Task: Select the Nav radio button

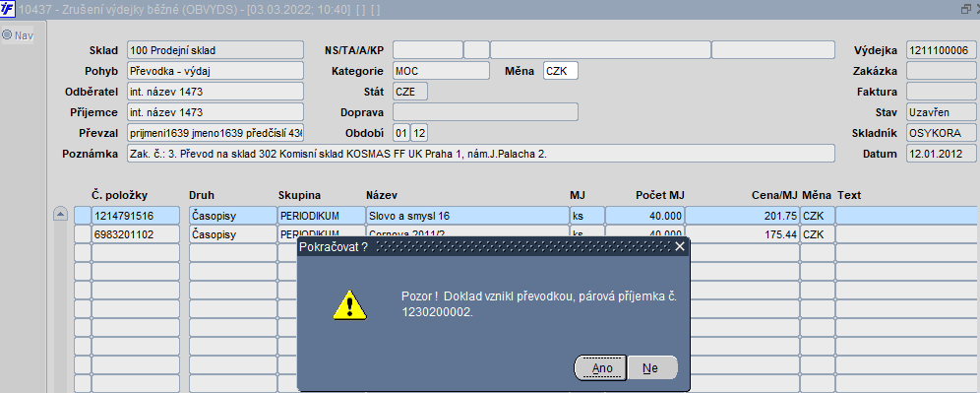Action: [x=7, y=35]
